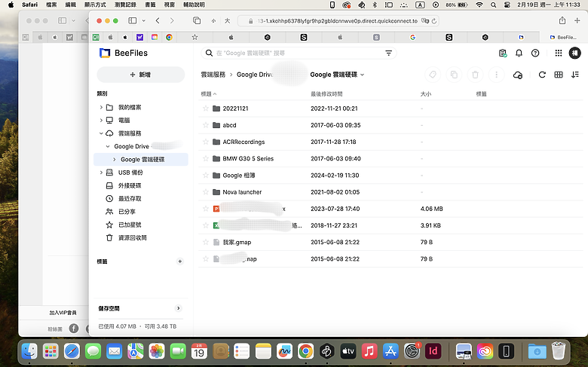The image size is (588, 367).
Task: Open the ACRRecordings folder row
Action: click(390, 142)
